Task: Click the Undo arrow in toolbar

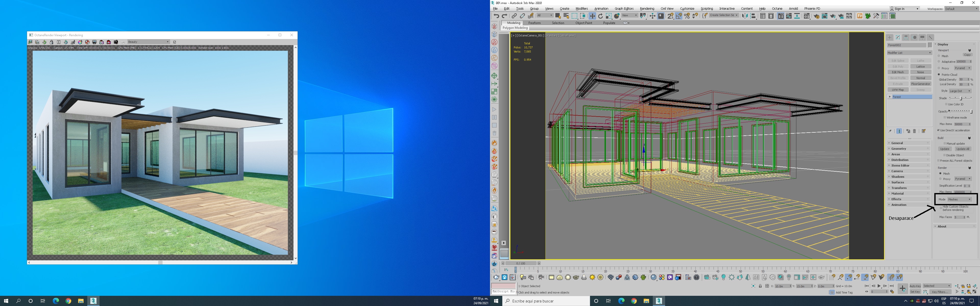Action: point(496,16)
